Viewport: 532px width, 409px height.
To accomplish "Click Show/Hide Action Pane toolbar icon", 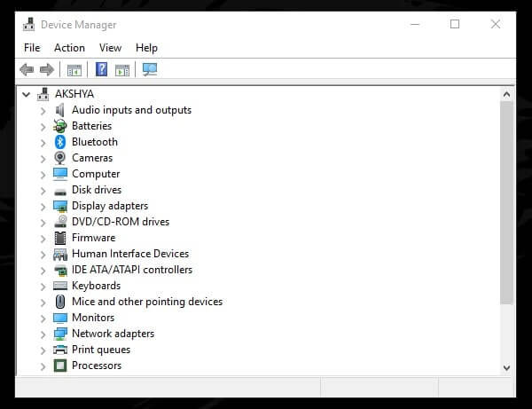I will [x=122, y=70].
